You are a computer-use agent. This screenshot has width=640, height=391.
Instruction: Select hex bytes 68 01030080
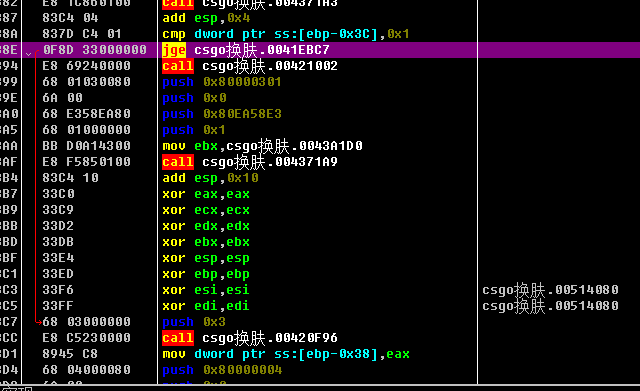tap(87, 82)
